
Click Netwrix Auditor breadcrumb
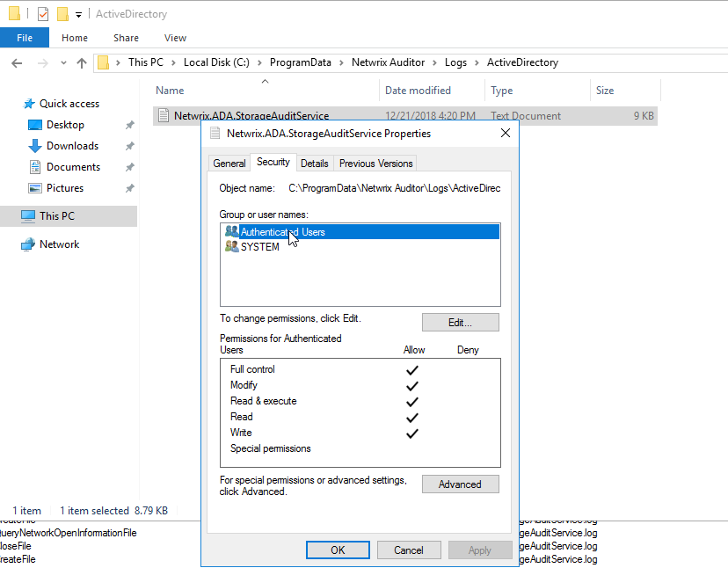coord(388,62)
